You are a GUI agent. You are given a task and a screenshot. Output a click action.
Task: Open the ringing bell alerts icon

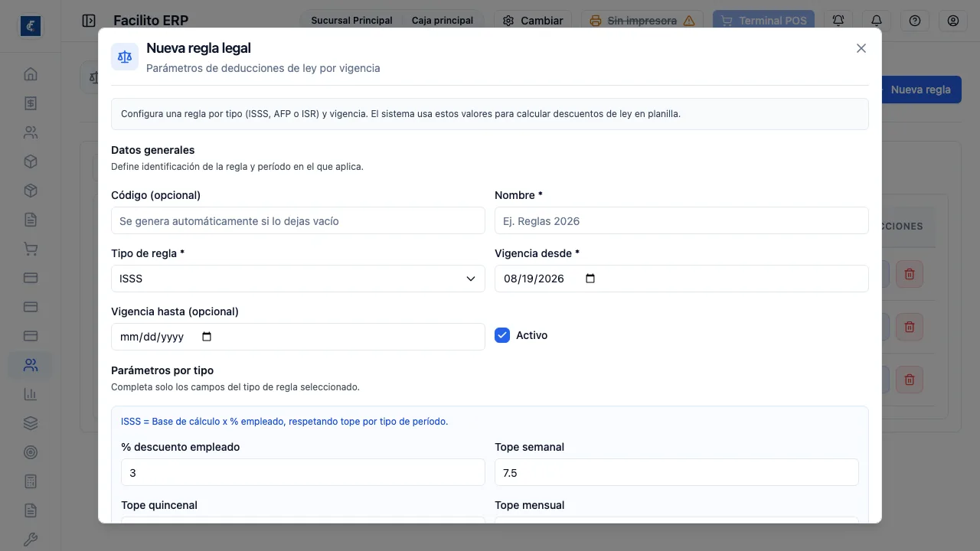838,21
